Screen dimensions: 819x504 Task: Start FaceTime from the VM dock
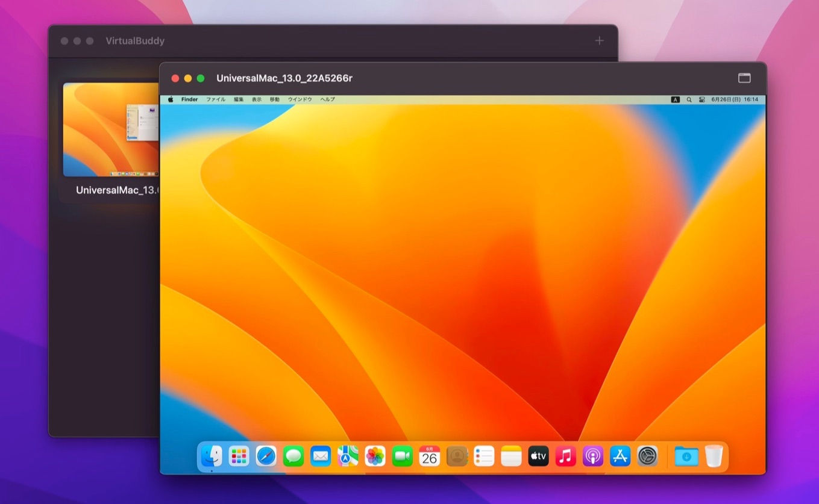pyautogui.click(x=402, y=456)
